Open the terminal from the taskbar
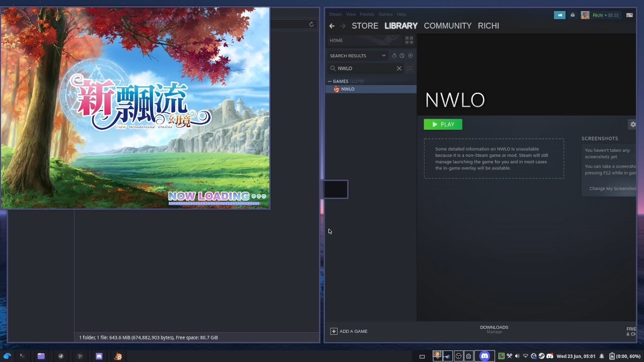The width and height of the screenshot is (644, 362). [x=22, y=356]
